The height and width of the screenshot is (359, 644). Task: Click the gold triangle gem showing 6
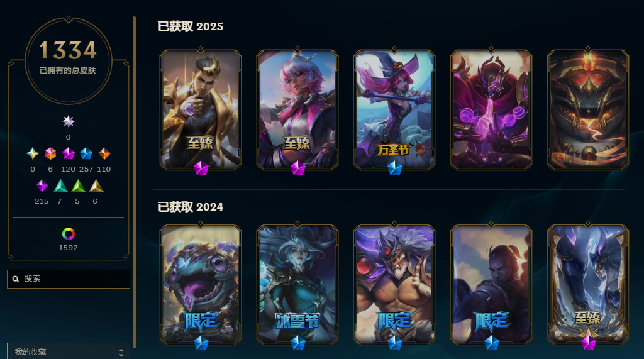click(x=96, y=186)
